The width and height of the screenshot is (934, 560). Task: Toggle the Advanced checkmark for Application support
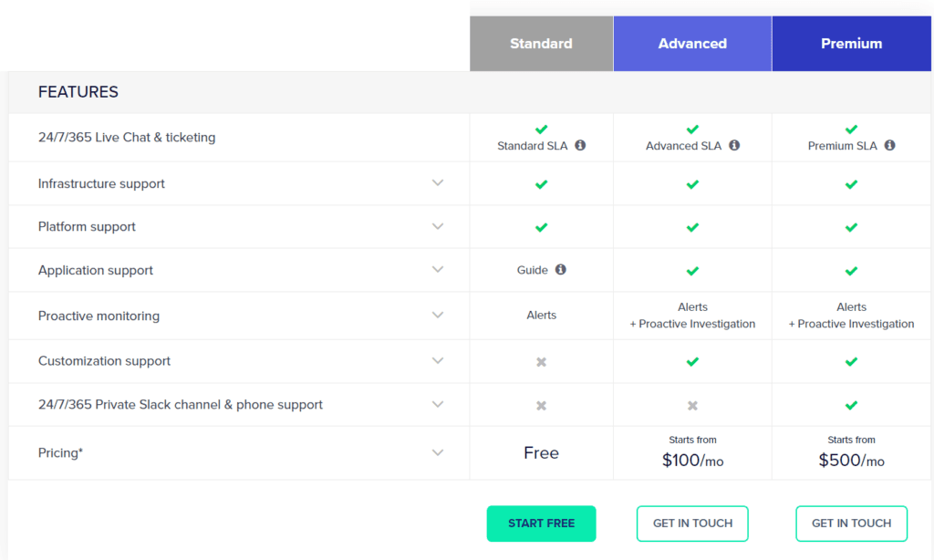tap(692, 270)
